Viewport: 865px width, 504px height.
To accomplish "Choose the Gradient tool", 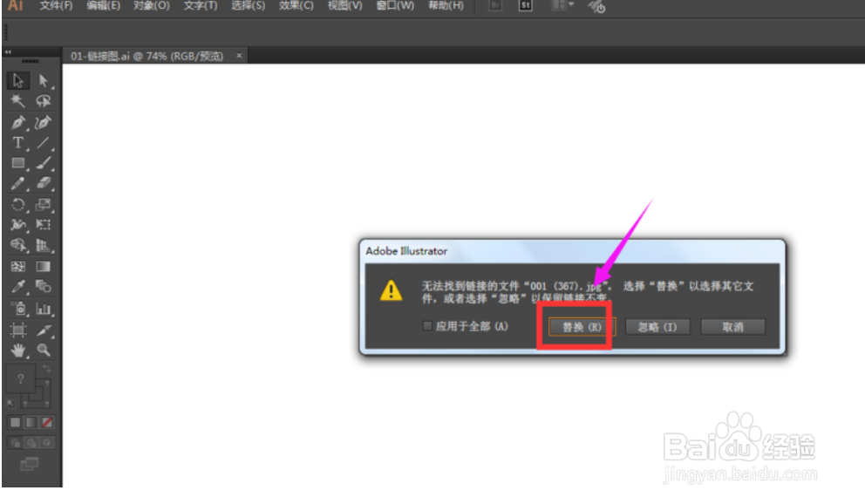I will (44, 267).
